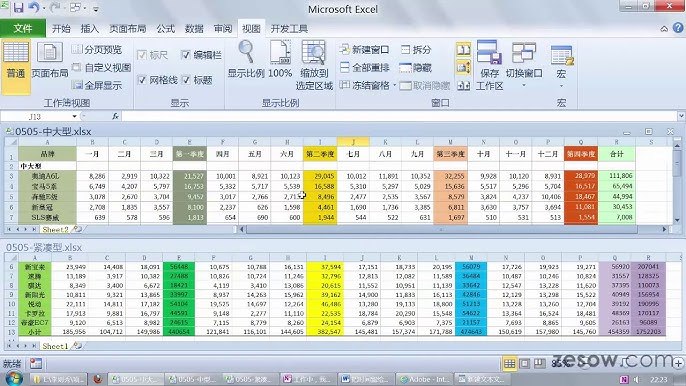Toggle View Side by Side icon
The image size is (686, 386).
pos(463,49)
